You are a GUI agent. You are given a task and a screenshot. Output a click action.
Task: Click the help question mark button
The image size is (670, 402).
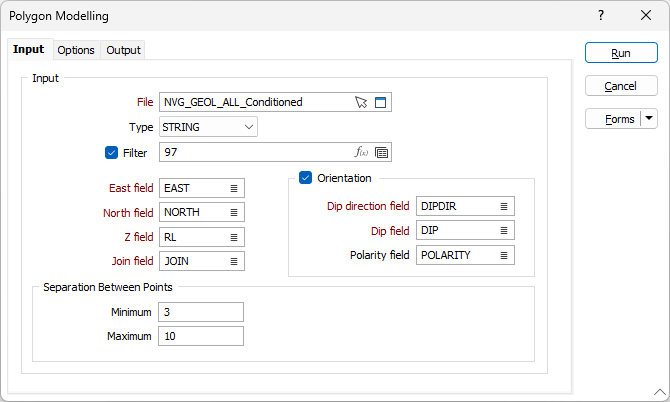click(601, 16)
